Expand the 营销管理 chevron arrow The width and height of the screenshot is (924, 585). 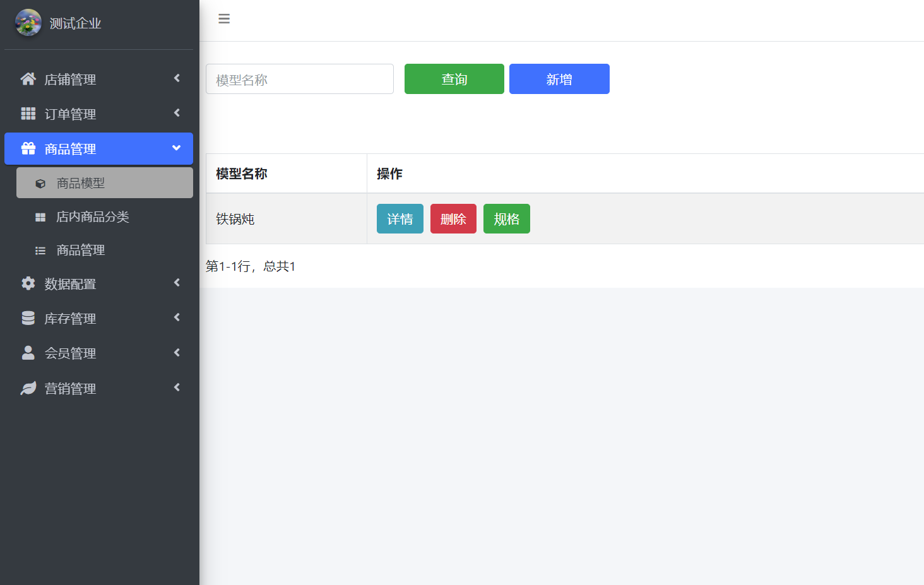(x=177, y=387)
